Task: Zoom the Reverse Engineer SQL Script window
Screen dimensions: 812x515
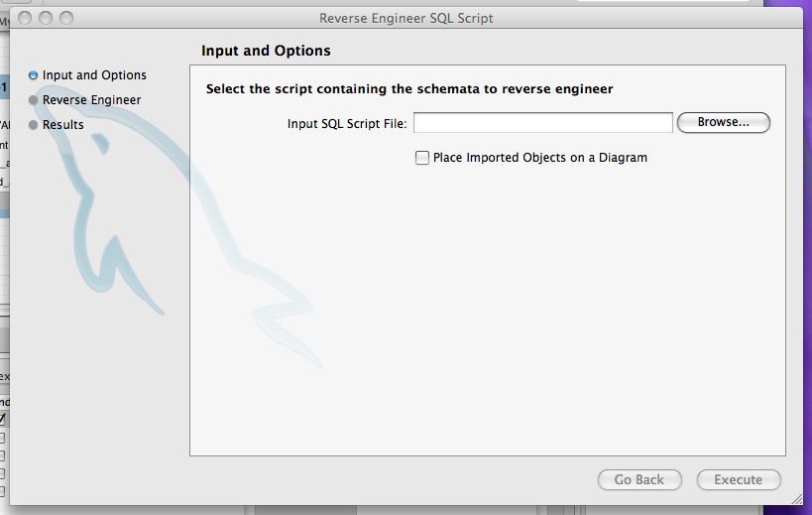Action: click(x=66, y=18)
